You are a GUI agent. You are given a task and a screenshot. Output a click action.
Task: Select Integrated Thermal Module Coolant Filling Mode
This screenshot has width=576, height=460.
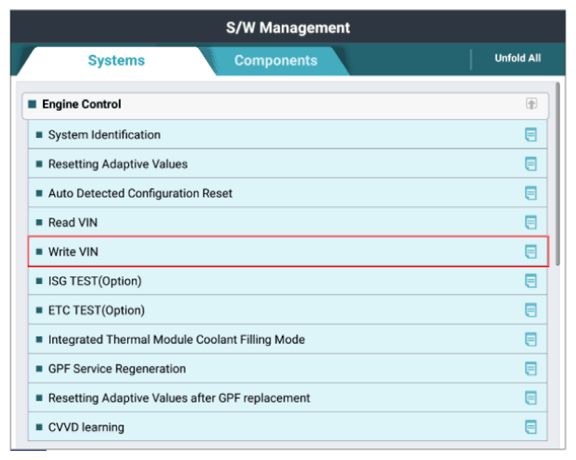(288, 339)
